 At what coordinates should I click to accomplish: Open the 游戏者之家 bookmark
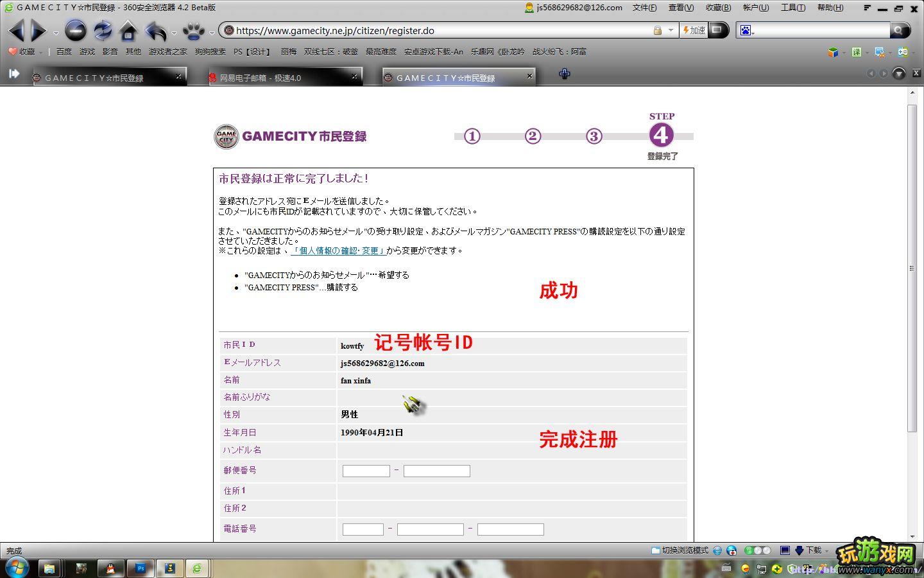click(x=167, y=51)
